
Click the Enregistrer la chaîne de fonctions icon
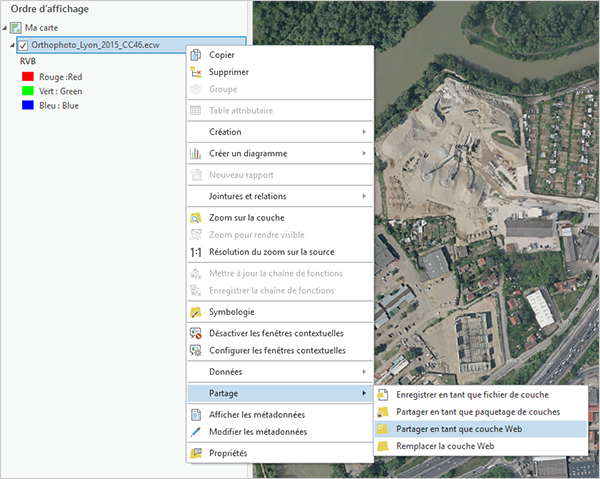[x=196, y=290]
